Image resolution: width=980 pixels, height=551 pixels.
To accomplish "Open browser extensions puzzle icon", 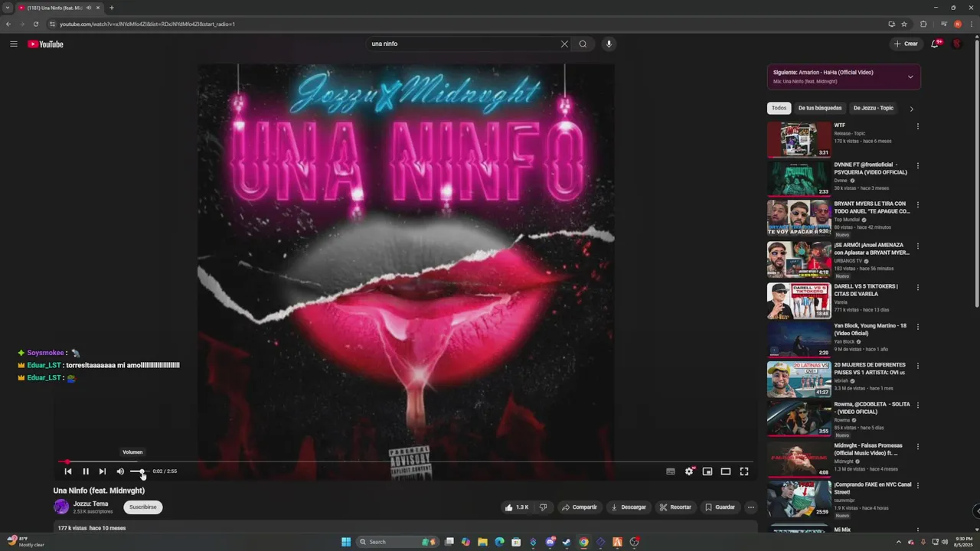I will (x=923, y=24).
